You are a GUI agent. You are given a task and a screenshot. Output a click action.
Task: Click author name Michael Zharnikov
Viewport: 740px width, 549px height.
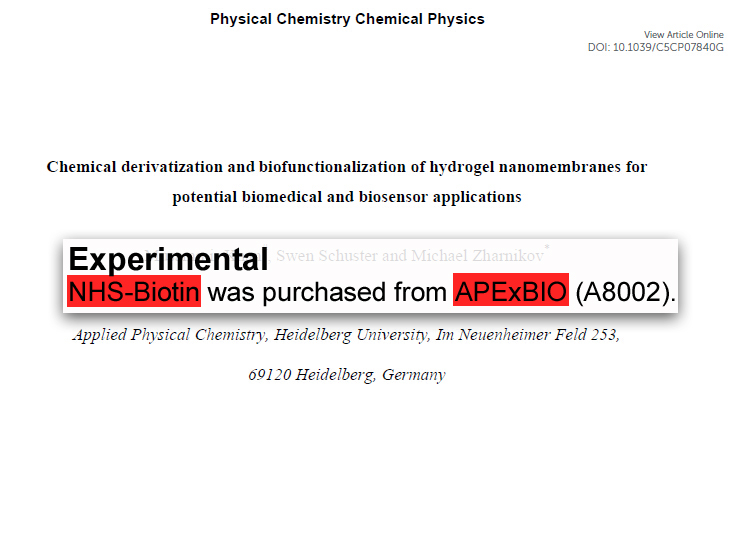click(x=477, y=255)
